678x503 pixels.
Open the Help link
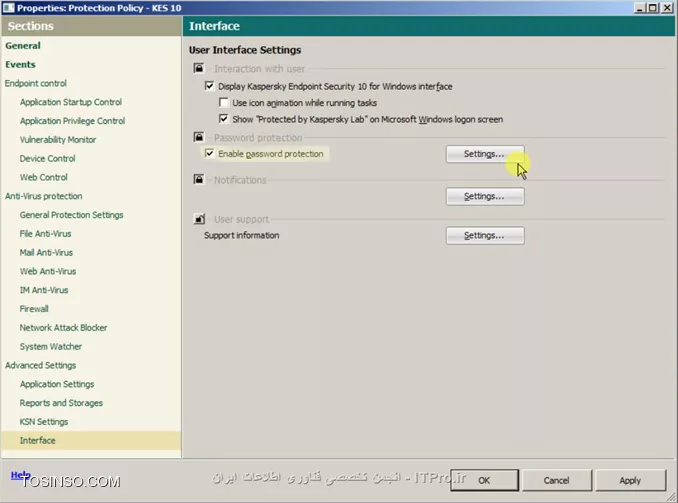click(x=20, y=475)
